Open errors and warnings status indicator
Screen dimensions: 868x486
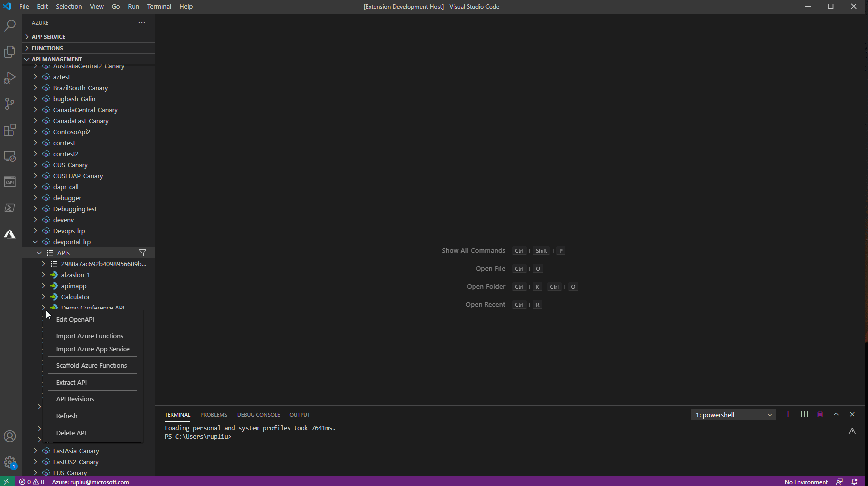pyautogui.click(x=32, y=482)
